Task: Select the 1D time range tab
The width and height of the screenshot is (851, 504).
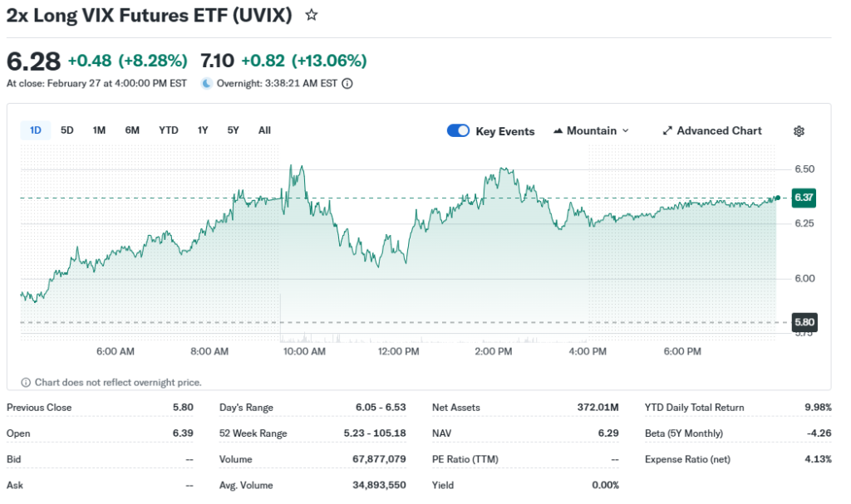Action: pos(36,130)
